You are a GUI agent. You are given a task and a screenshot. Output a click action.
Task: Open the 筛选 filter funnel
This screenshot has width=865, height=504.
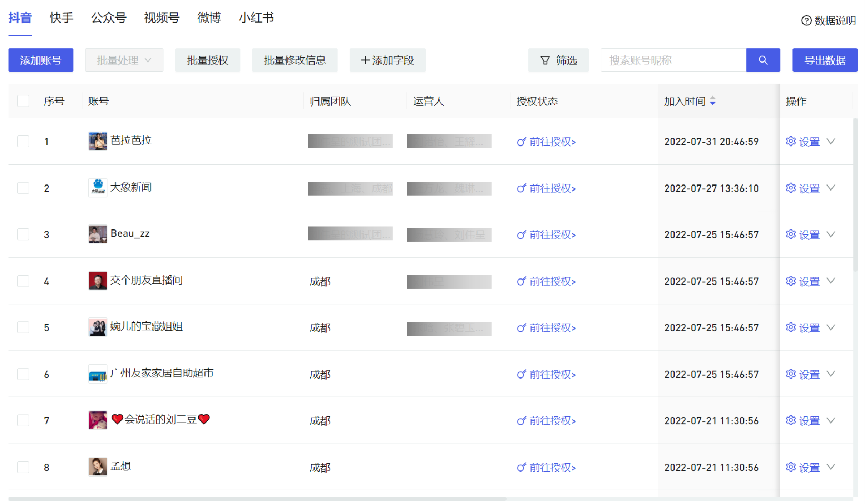click(558, 60)
